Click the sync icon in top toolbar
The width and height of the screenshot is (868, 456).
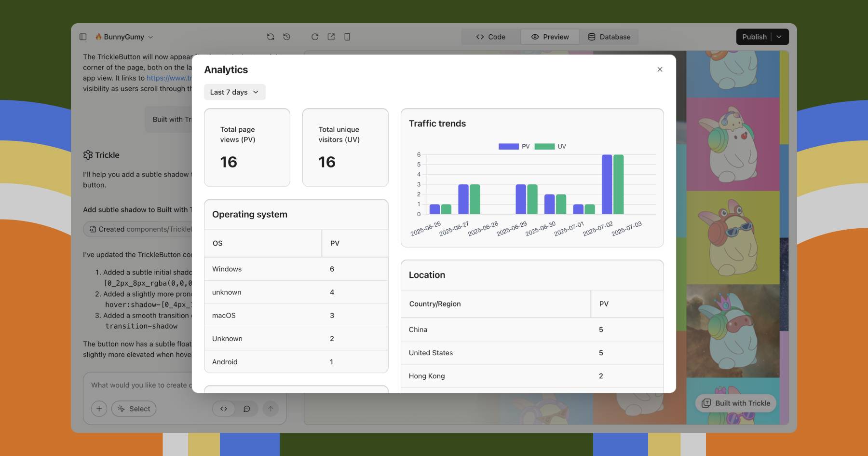point(271,37)
